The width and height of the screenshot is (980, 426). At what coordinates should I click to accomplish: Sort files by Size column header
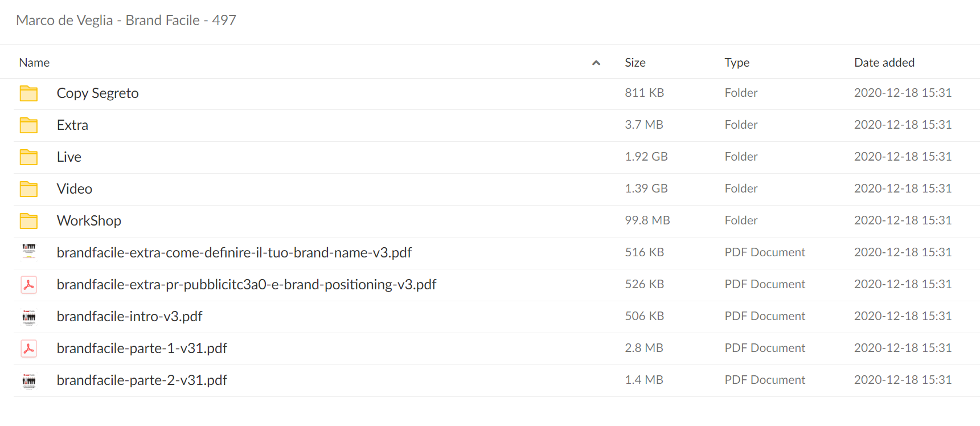pos(635,63)
